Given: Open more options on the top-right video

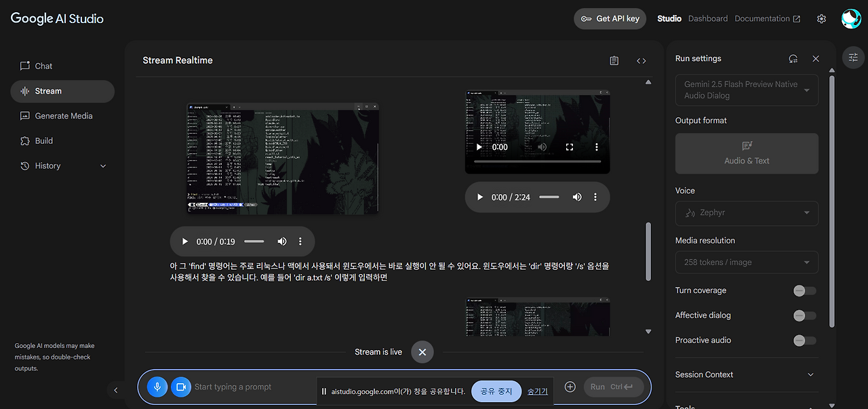Looking at the screenshot, I should (597, 147).
